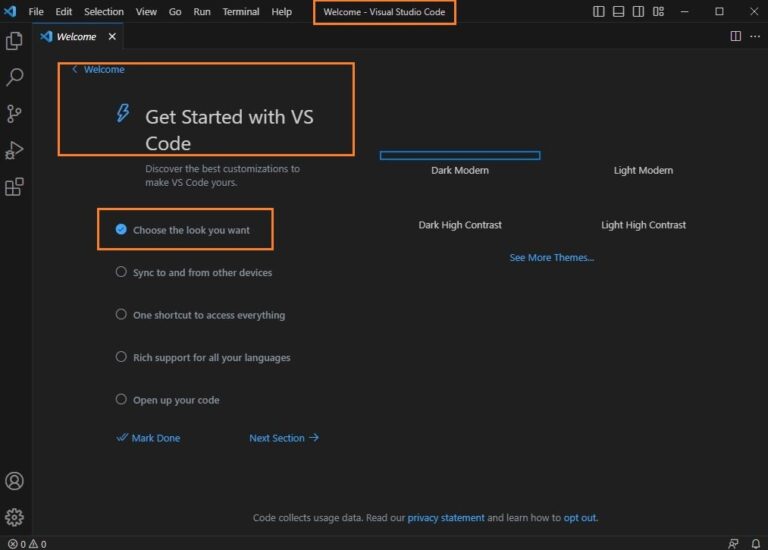Open the feedback icon in status bar

coord(733,544)
